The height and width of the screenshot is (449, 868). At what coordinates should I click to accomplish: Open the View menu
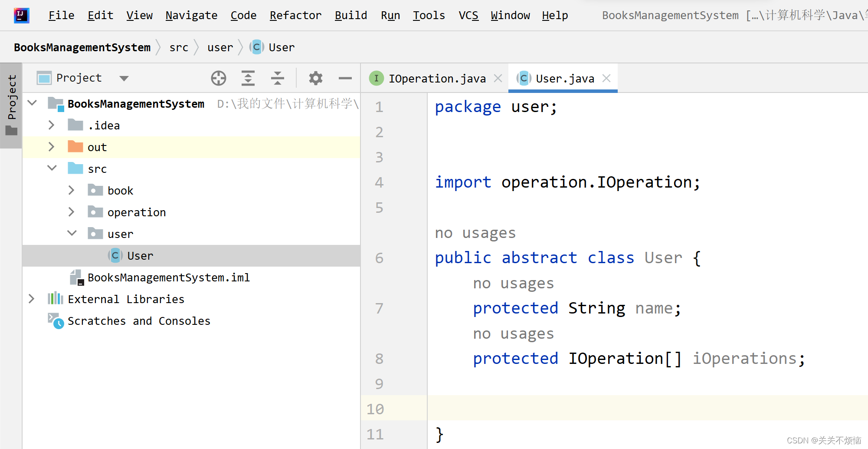139,16
